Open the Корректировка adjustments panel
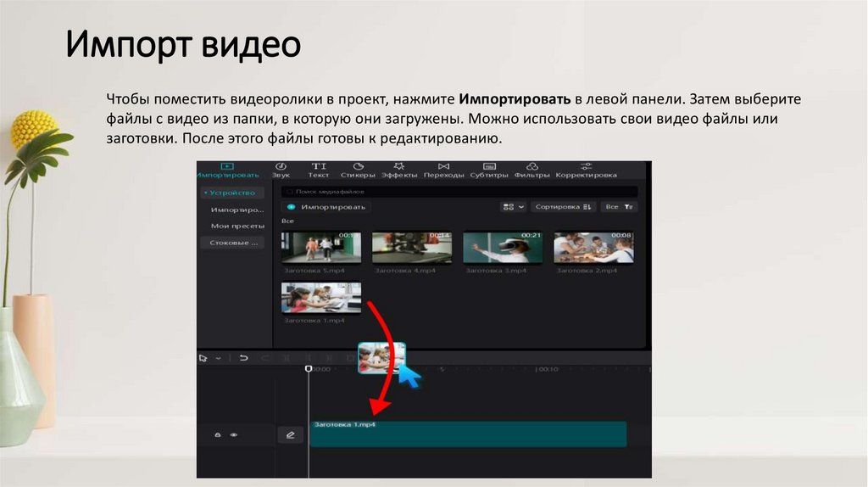The width and height of the screenshot is (868, 487). point(586,170)
